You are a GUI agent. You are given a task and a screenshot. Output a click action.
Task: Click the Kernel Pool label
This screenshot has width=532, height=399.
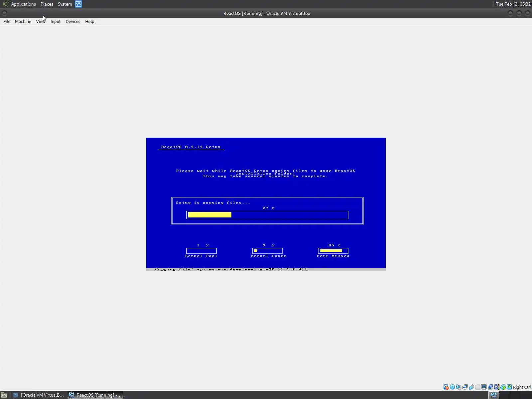click(x=201, y=256)
